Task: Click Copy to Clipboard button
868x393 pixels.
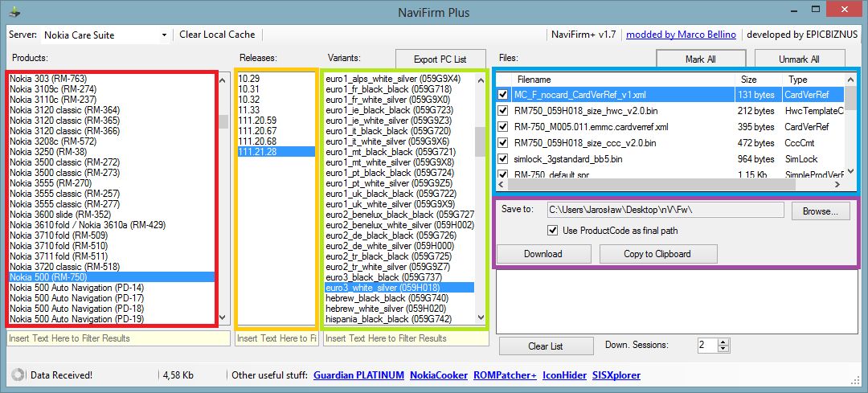Action: click(657, 254)
